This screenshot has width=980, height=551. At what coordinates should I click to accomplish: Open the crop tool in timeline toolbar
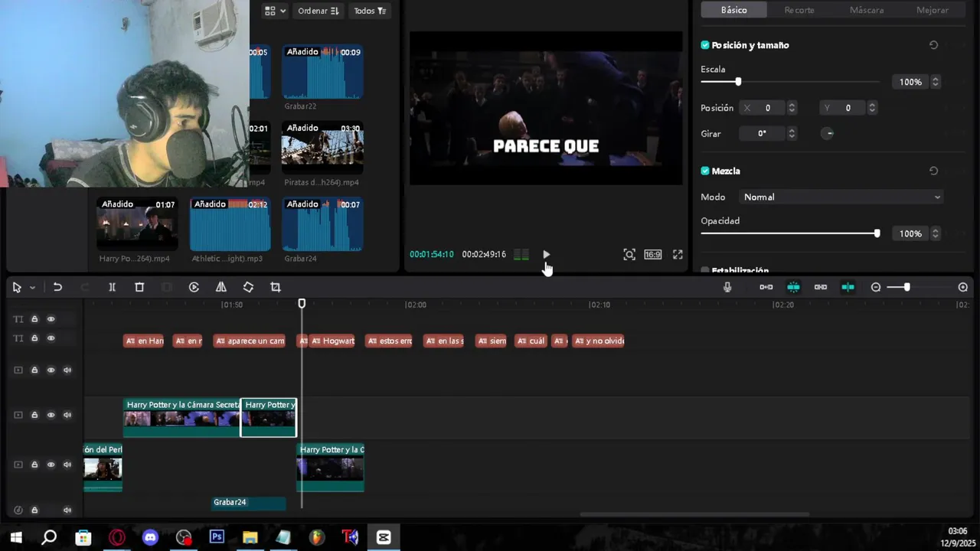coord(276,287)
